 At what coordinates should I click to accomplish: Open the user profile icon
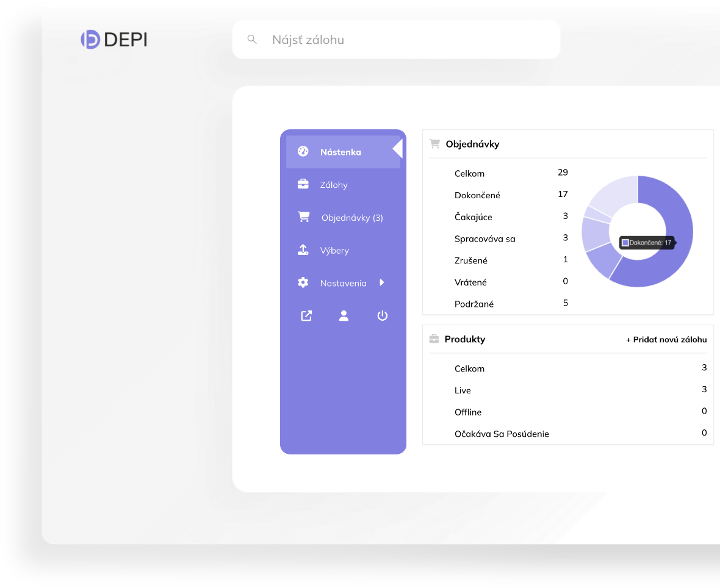[x=344, y=316]
